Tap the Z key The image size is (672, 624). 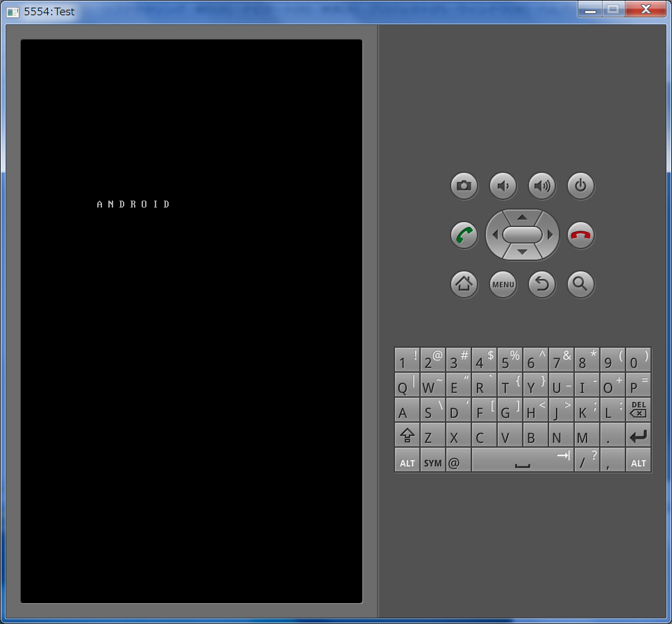(x=432, y=435)
